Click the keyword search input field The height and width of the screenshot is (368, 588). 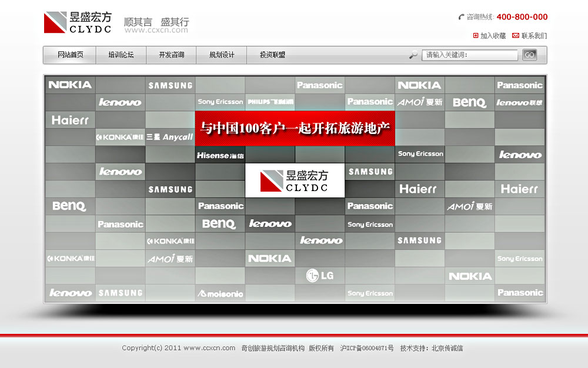pyautogui.click(x=470, y=55)
